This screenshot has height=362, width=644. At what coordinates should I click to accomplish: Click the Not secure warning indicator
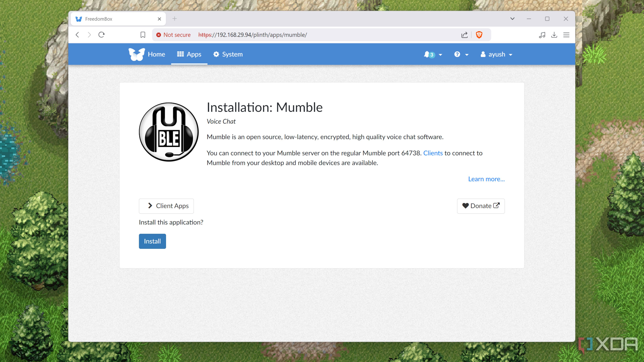[x=173, y=35]
